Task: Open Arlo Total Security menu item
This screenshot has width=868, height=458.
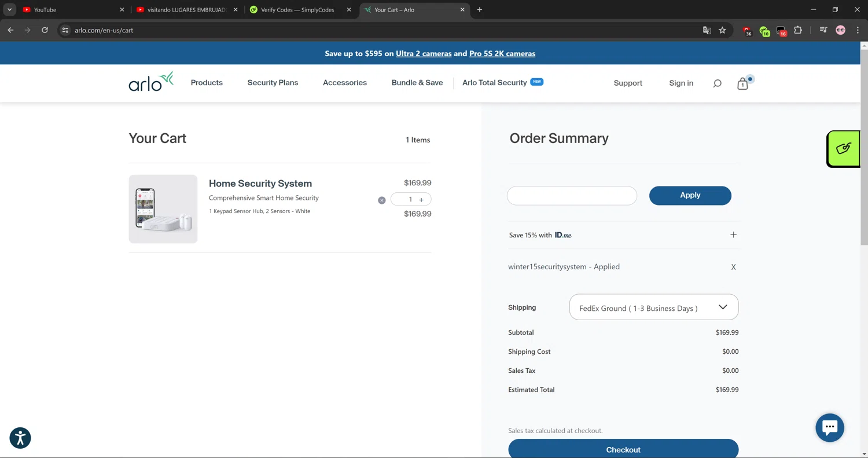Action: [x=502, y=83]
